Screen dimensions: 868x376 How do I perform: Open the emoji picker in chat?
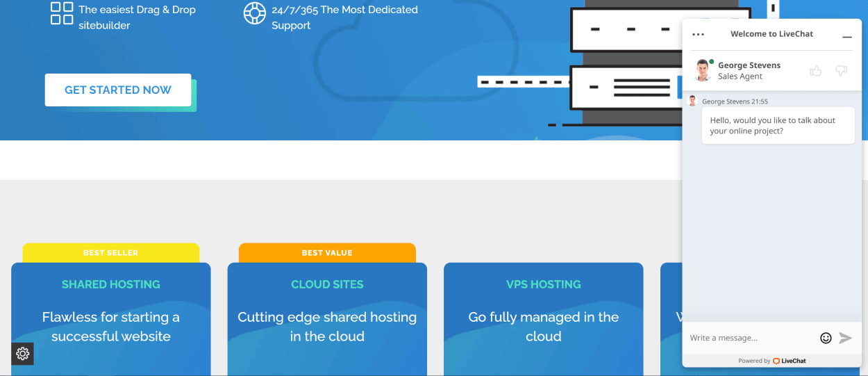(x=826, y=338)
